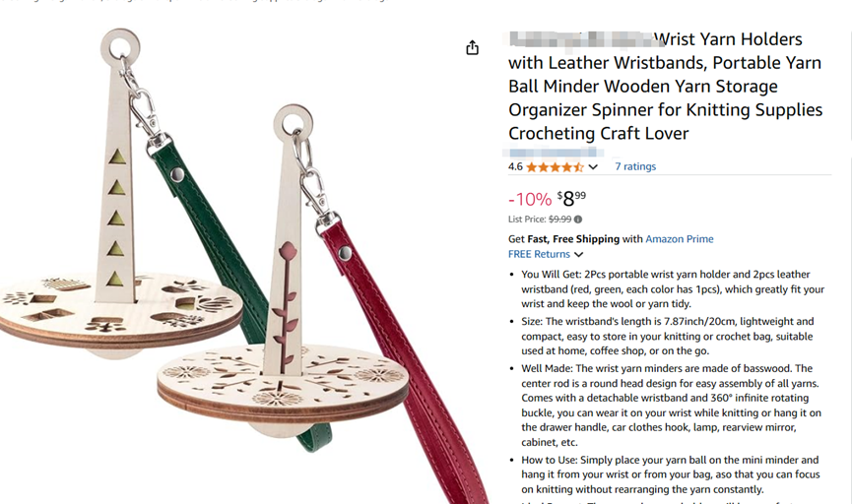Image resolution: width=852 pixels, height=504 pixels.
Task: Select the 'Size' bullet description
Action: [x=668, y=337]
